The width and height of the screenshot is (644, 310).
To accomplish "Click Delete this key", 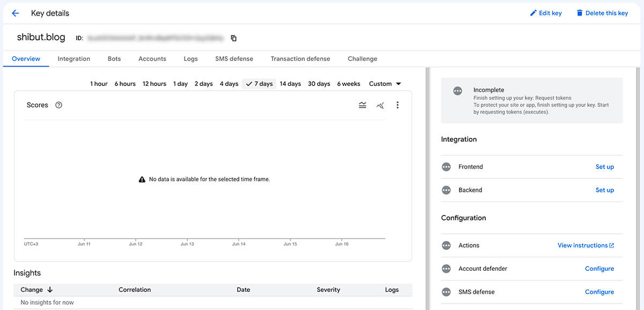I will (x=602, y=13).
